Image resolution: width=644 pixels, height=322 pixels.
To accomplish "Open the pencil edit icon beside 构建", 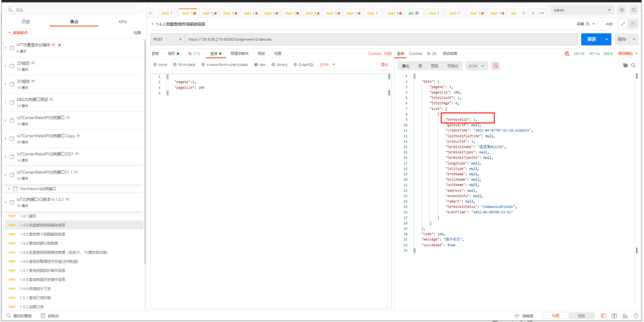I will coord(623,24).
